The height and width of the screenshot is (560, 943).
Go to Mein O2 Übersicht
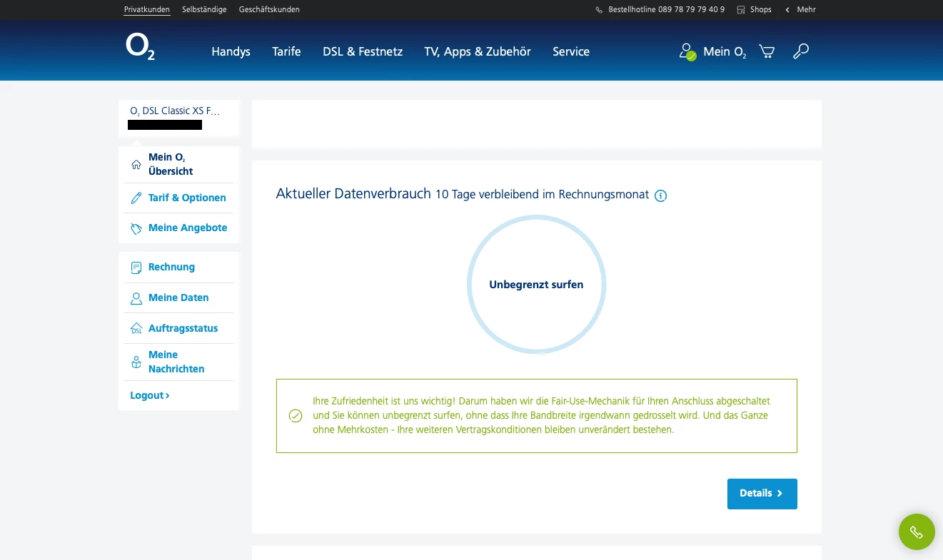coord(171,164)
